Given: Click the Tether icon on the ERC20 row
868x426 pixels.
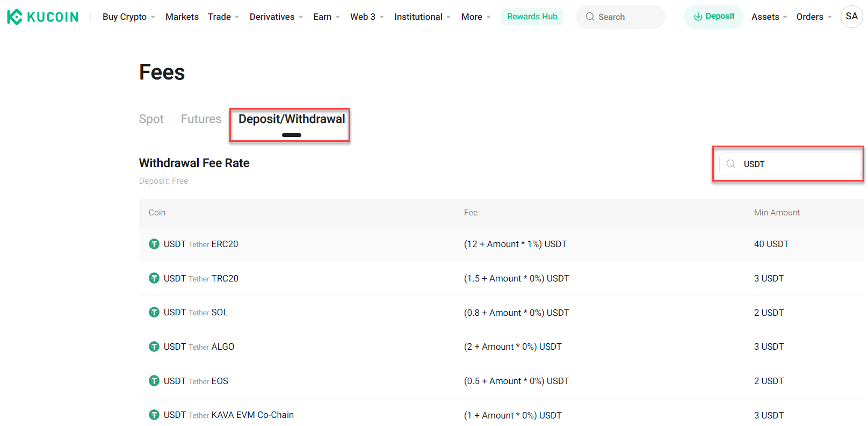Looking at the screenshot, I should point(154,244).
